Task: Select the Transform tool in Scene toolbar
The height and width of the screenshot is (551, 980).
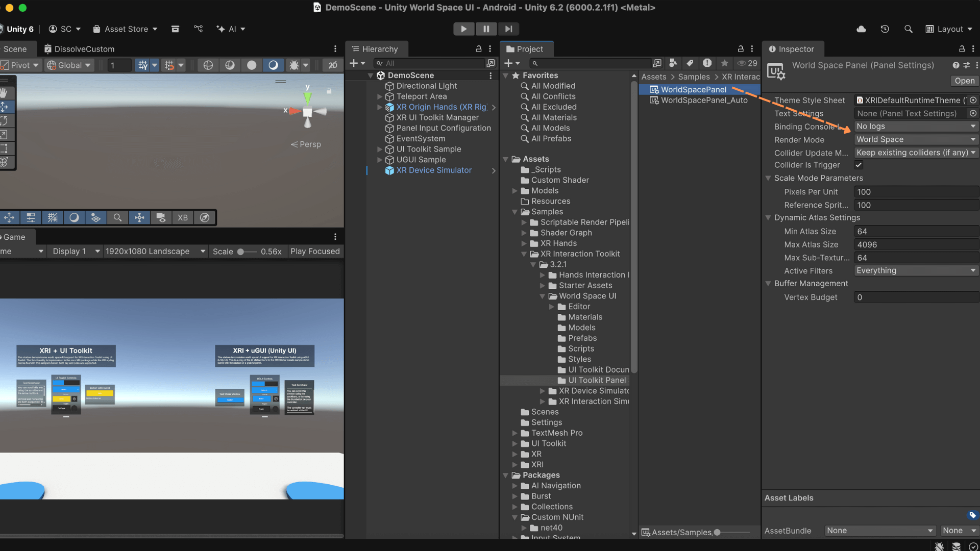Action: click(x=4, y=162)
